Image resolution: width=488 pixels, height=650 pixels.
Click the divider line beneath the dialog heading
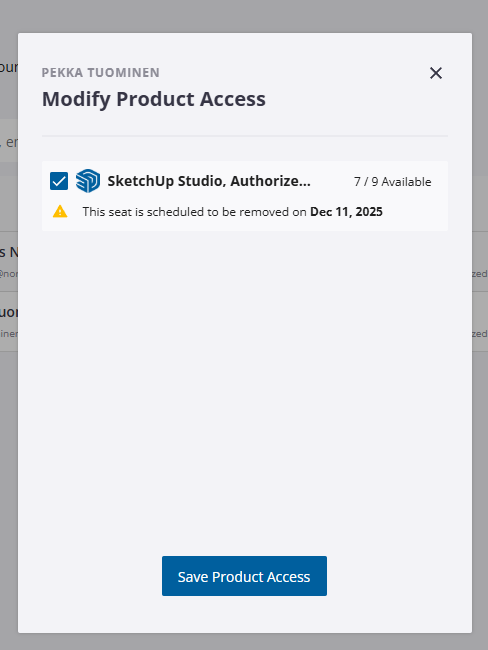[x=245, y=136]
